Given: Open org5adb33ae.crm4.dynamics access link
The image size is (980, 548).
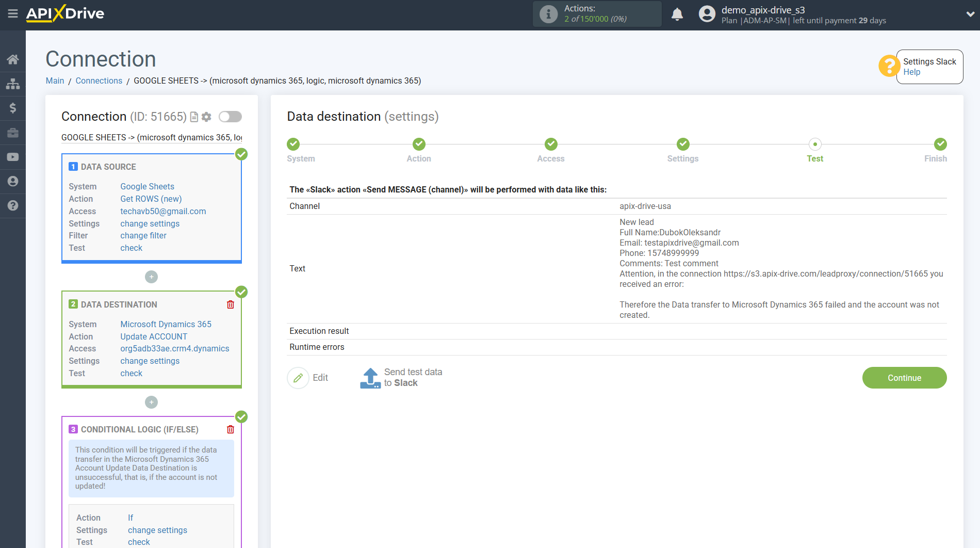Looking at the screenshot, I should (x=175, y=348).
